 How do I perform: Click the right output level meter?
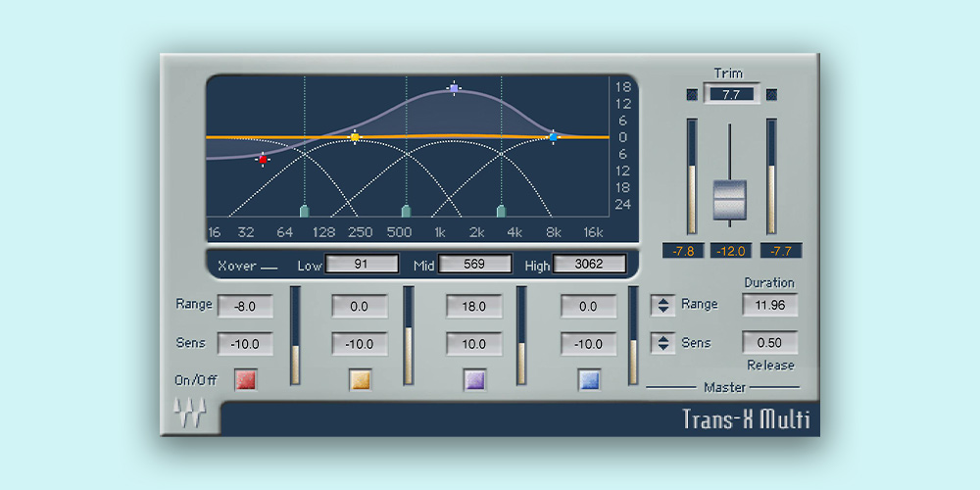coord(771,176)
